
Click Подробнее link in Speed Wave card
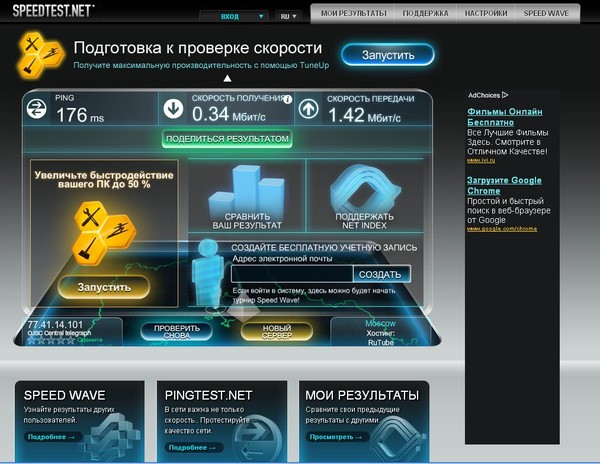52,437
